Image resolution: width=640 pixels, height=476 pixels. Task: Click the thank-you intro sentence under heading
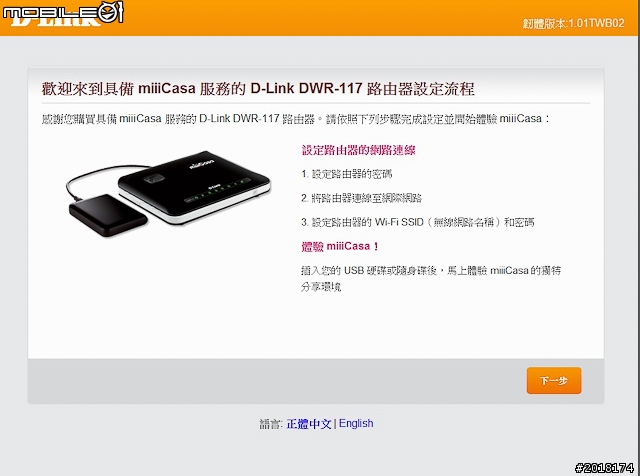click(x=296, y=119)
